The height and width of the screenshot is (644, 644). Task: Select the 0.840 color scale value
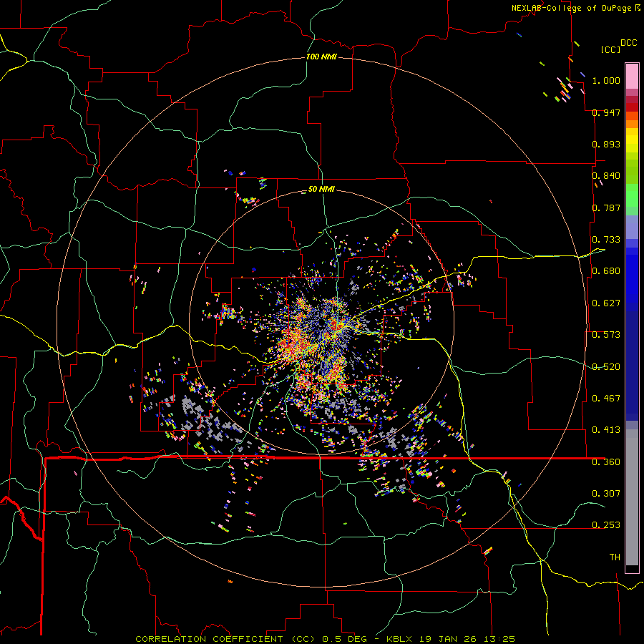point(606,176)
